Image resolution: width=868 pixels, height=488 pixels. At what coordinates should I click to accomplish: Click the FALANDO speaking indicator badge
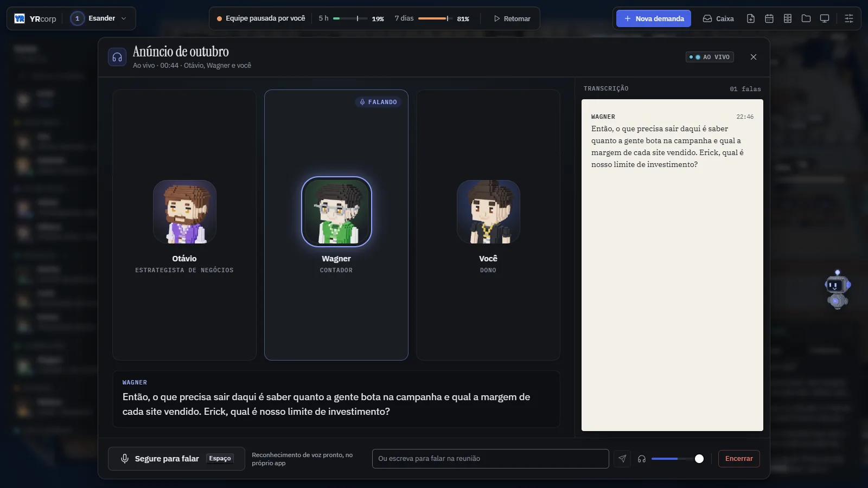click(x=378, y=102)
